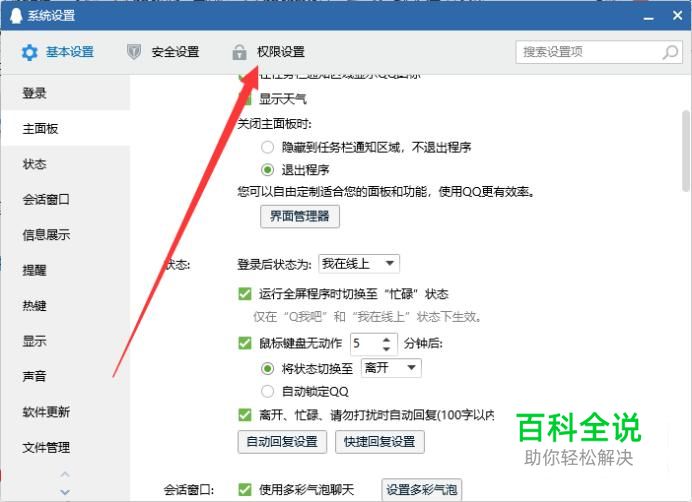This screenshot has width=692, height=502.
Task: Open 热键 settings in sidebar
Action: coord(65,305)
